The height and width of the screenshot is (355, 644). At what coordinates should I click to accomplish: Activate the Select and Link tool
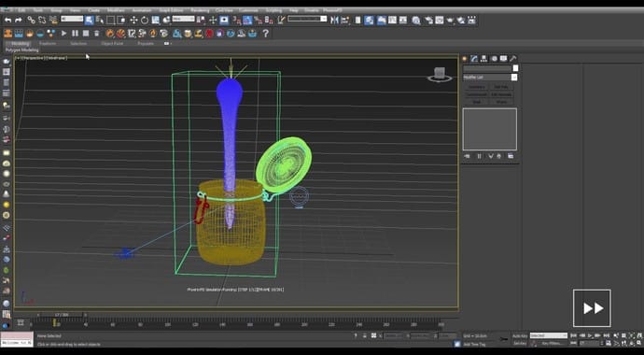click(31, 20)
